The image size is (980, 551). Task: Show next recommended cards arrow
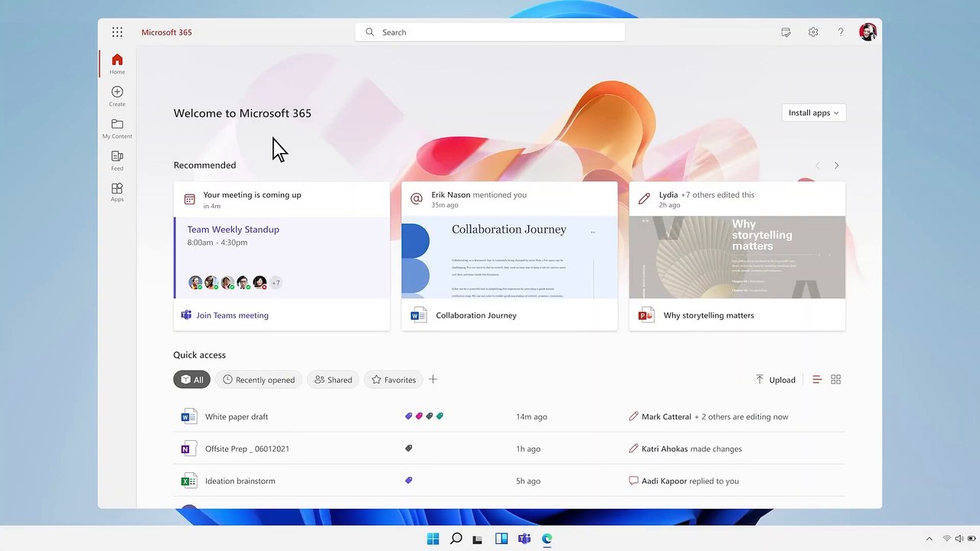(x=836, y=165)
